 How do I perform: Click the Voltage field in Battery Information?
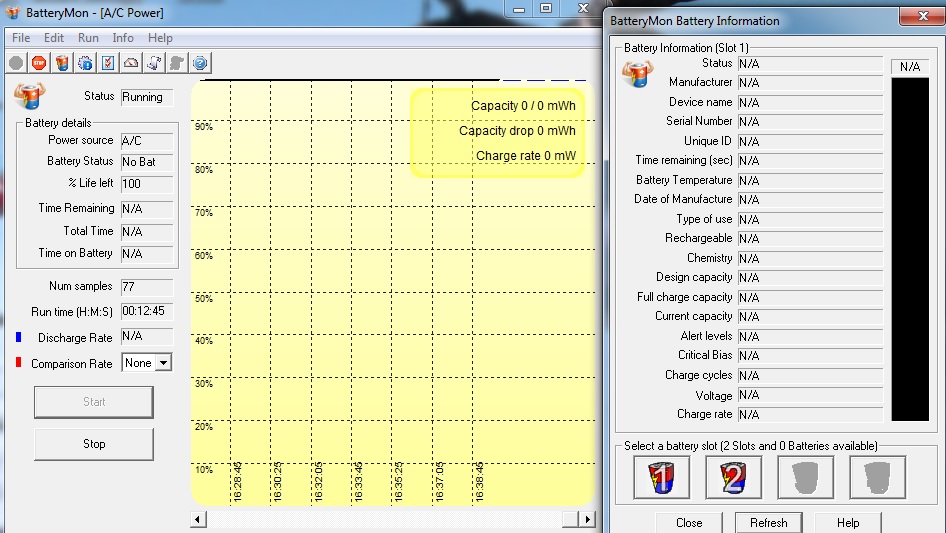coord(810,395)
